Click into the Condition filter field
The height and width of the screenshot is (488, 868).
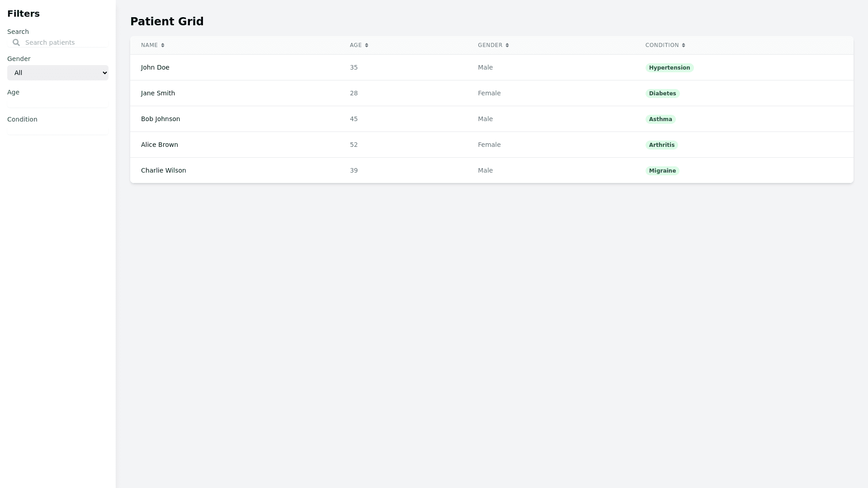click(x=58, y=130)
